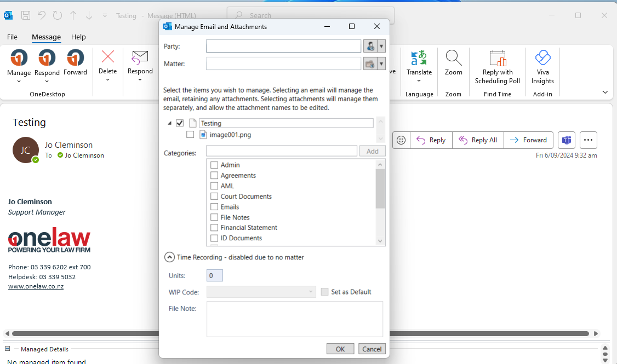Click the Add button next to Categories
The image size is (617, 364).
pyautogui.click(x=373, y=151)
